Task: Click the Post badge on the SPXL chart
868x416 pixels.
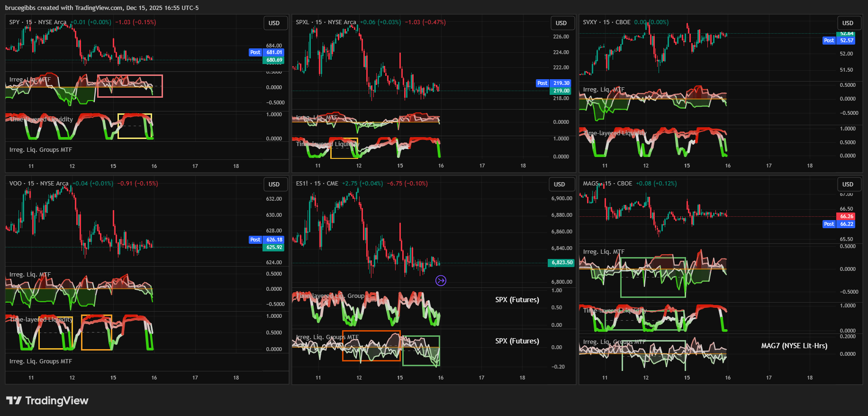Action: pos(542,83)
